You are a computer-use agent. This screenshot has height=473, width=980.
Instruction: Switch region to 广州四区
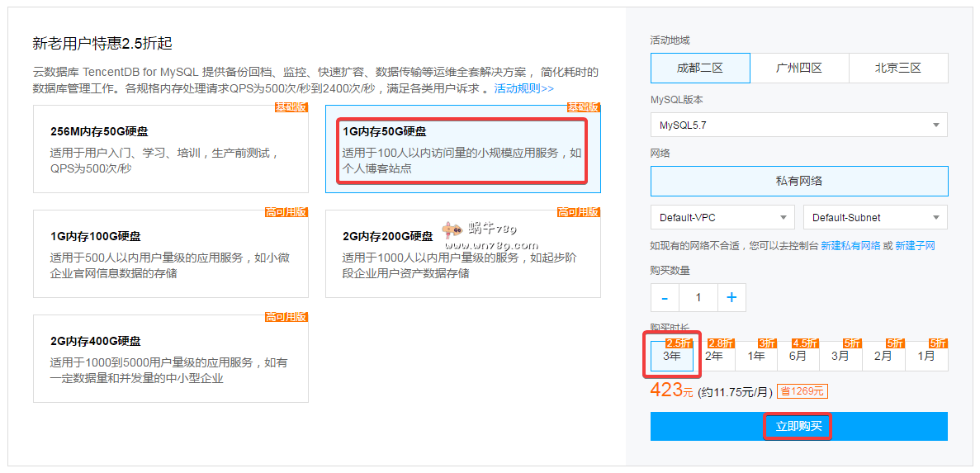(x=799, y=69)
